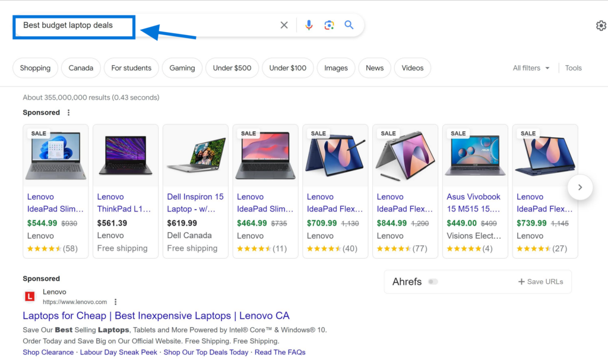Click the three-dot menu next to Sponsored

[68, 112]
